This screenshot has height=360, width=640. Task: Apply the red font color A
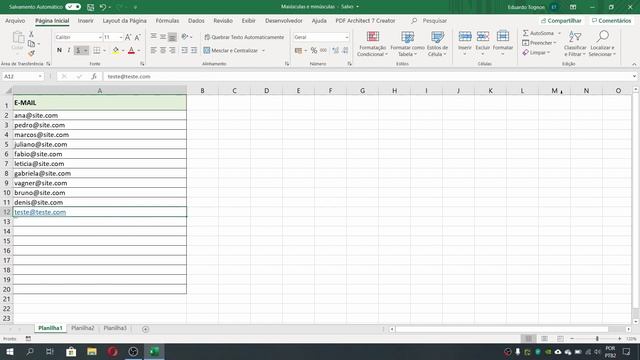click(x=131, y=50)
